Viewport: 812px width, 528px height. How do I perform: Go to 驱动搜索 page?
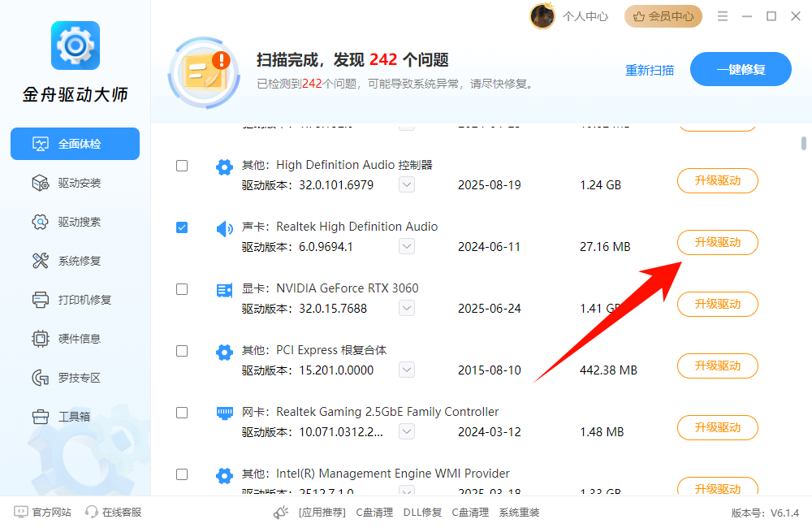click(75, 222)
